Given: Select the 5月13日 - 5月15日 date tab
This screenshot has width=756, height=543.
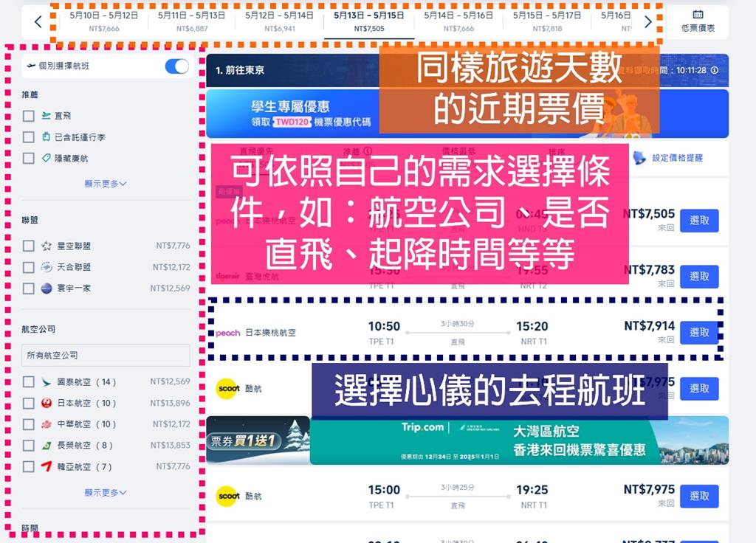Looking at the screenshot, I should [369, 21].
